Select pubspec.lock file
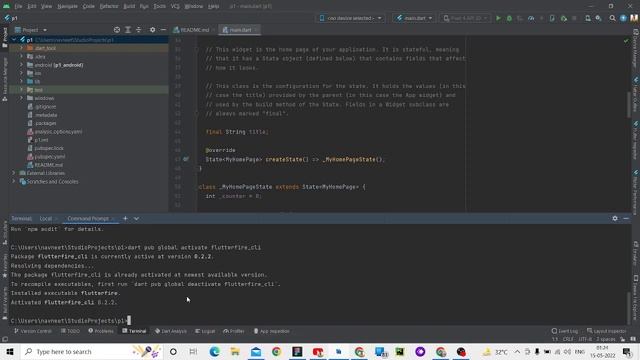 click(x=49, y=148)
